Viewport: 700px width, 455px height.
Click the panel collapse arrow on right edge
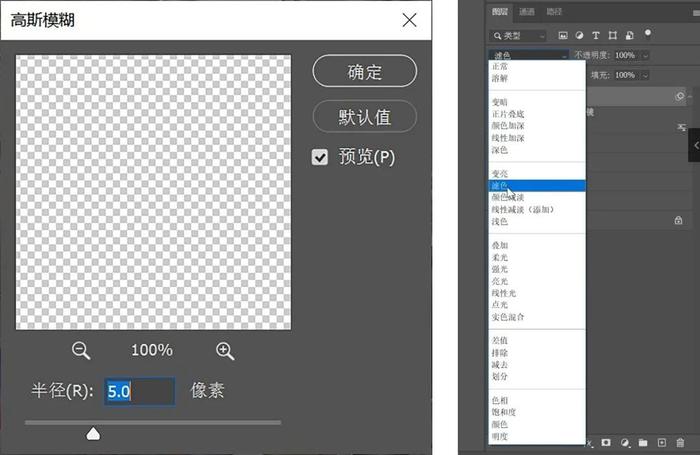pos(695,145)
